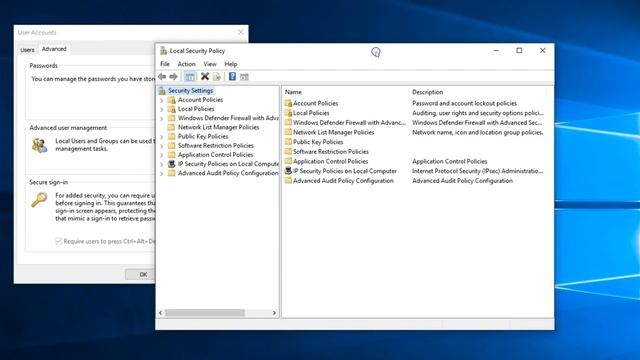
Task: Open the File menu
Action: (x=165, y=64)
